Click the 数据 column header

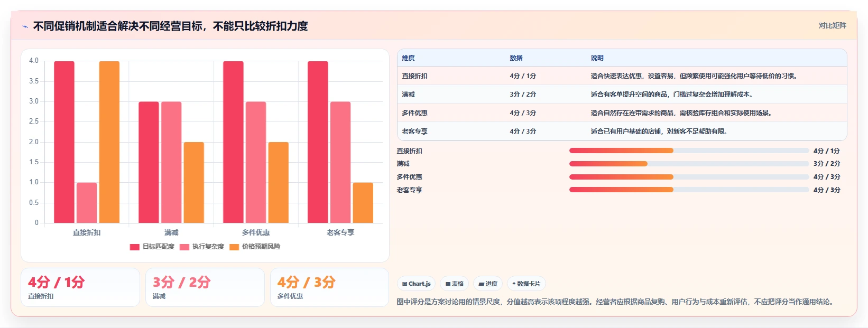click(x=516, y=58)
